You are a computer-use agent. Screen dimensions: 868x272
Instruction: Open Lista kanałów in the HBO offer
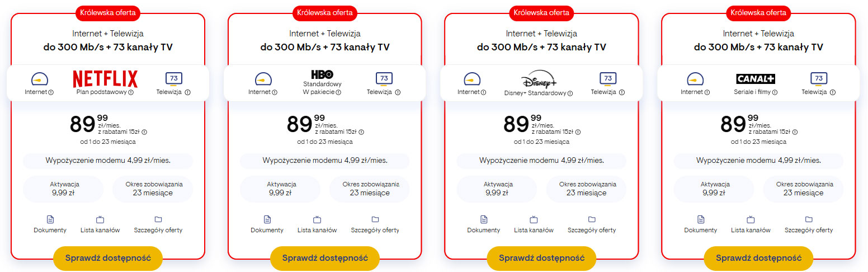[x=317, y=224]
